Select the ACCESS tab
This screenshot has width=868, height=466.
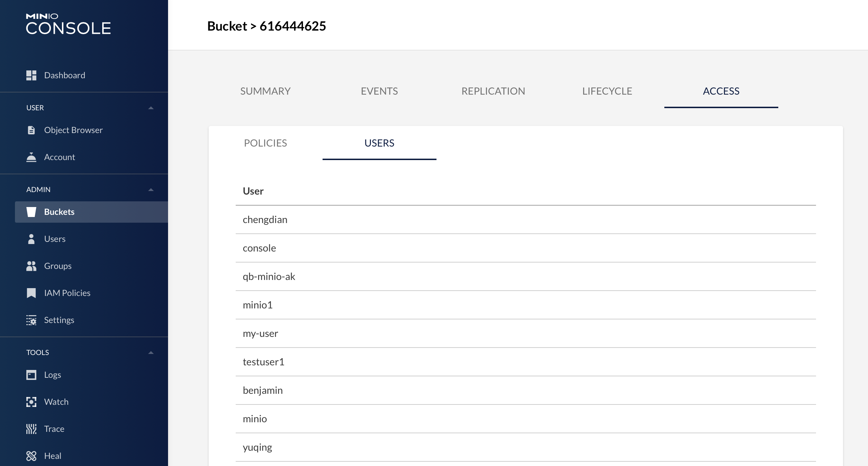tap(721, 91)
